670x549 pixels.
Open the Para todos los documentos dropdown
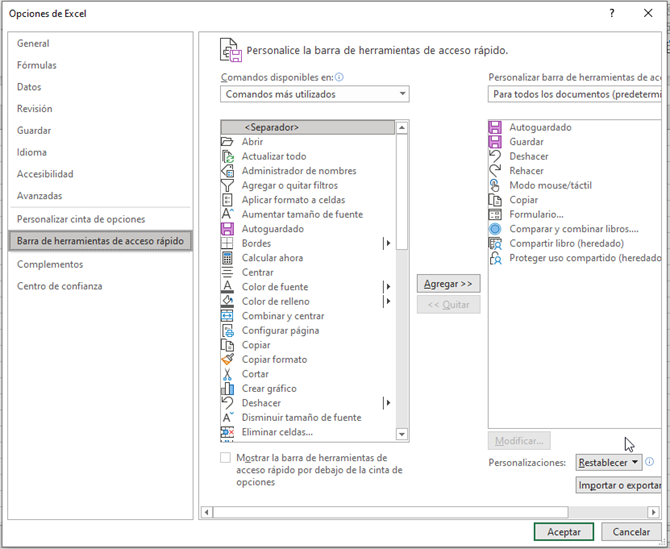pos(574,94)
